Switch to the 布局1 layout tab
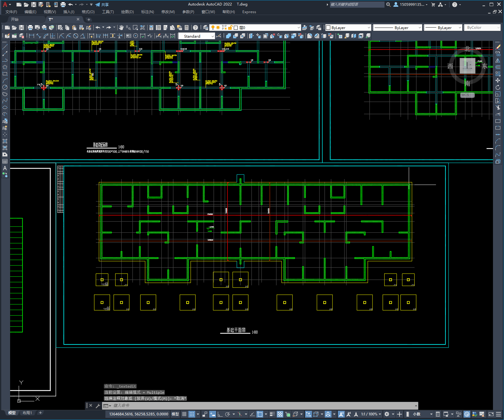 [27, 413]
